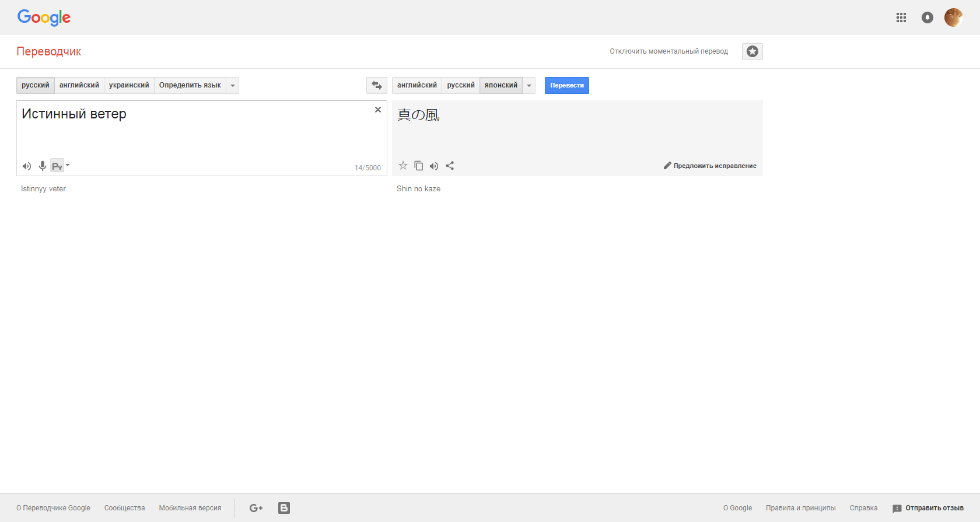The width and height of the screenshot is (980, 522).
Task: Open the account profile avatar
Action: coord(953,17)
